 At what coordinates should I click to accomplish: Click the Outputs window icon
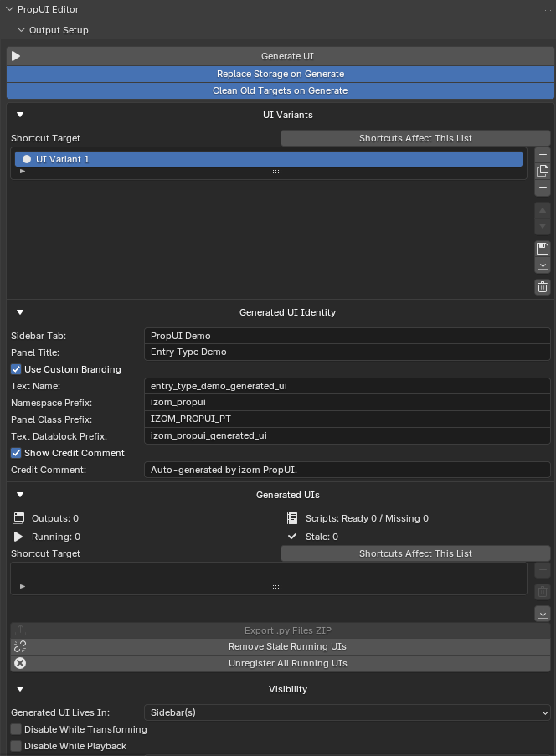tap(18, 518)
